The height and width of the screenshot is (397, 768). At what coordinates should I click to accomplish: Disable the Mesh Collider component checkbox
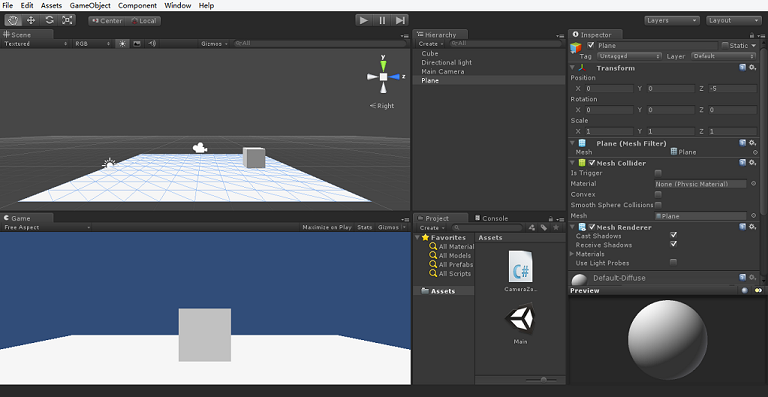coord(592,163)
